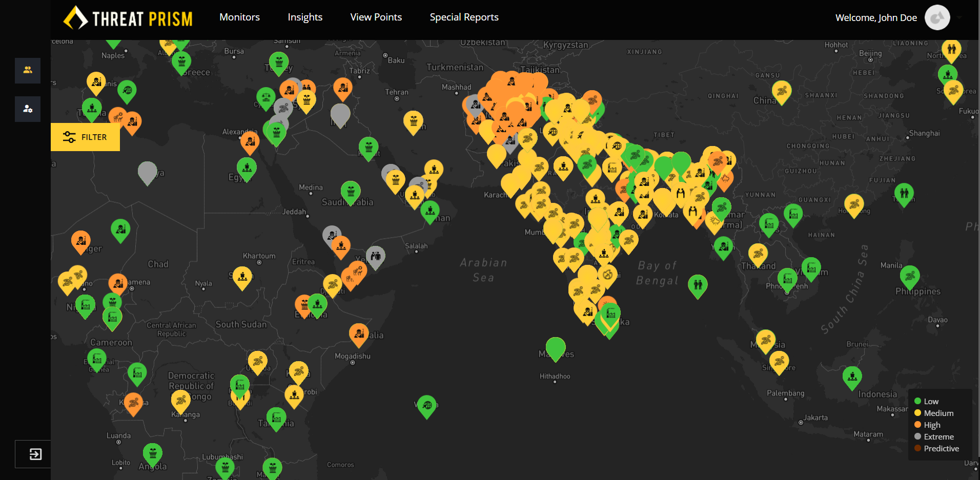This screenshot has width=980, height=480.
Task: Click the orange marker near Mogadishu, Somalia
Action: [359, 333]
